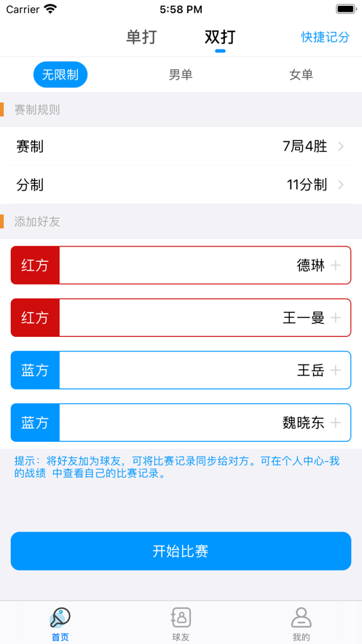The image size is (362, 644).
Task: Expand the 分制 11分制 chevron
Action: 341,185
